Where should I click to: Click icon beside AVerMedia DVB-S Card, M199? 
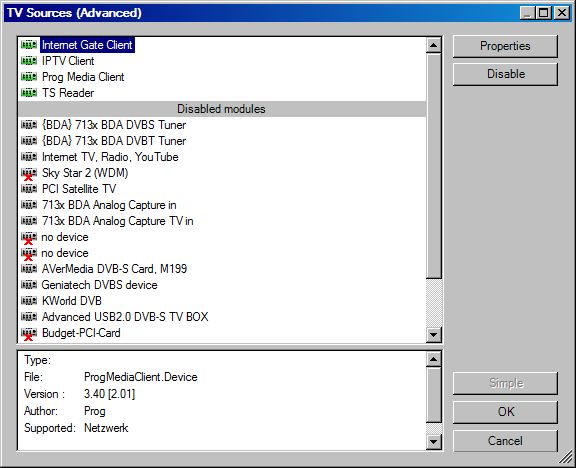pos(29,269)
